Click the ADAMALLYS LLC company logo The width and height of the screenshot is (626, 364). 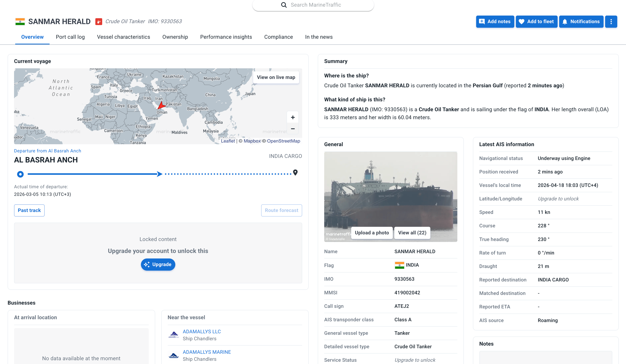coord(174,335)
